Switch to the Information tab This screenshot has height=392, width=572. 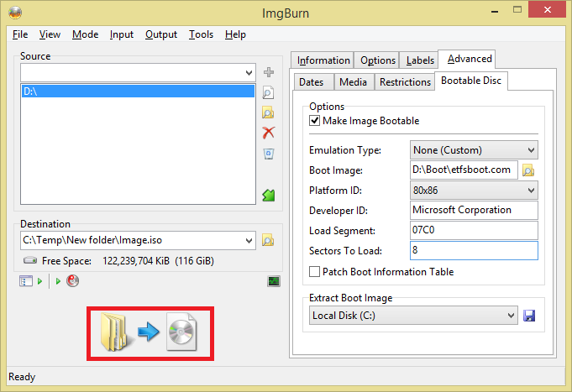(323, 60)
